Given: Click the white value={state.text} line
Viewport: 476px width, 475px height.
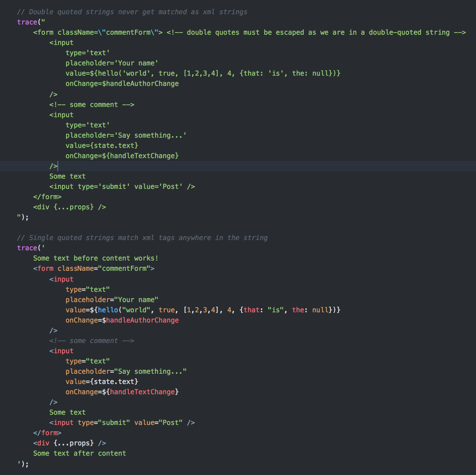Looking at the screenshot, I should (x=102, y=382).
